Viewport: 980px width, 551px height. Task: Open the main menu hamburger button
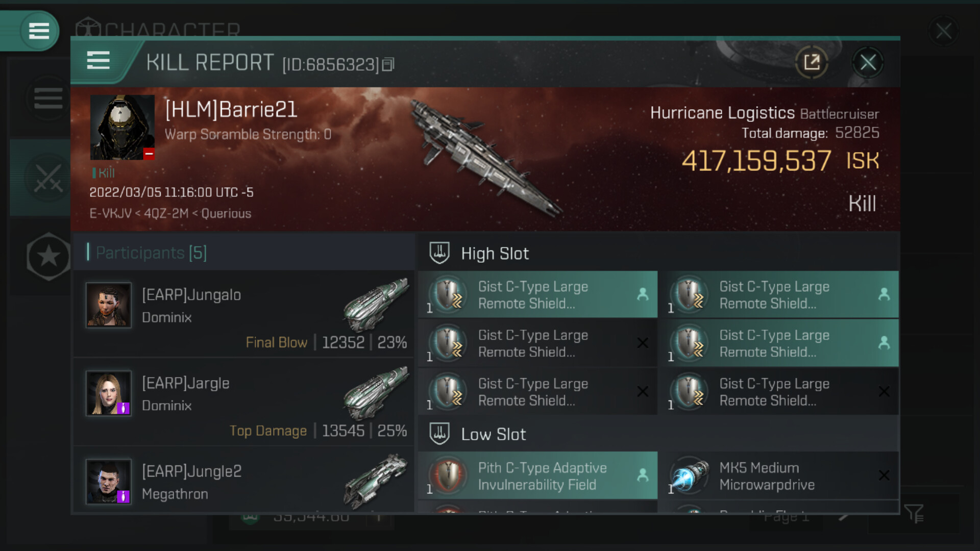[39, 31]
